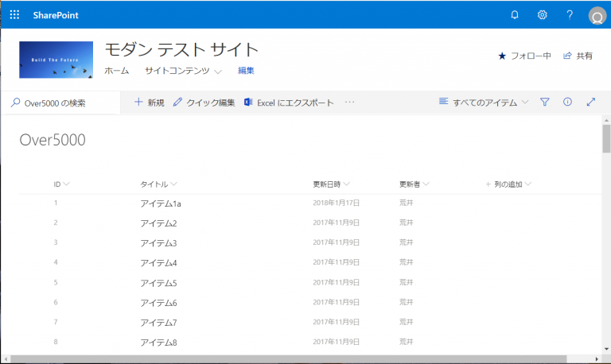611x364 pixels.
Task: Click the help question mark icon
Action: click(570, 14)
